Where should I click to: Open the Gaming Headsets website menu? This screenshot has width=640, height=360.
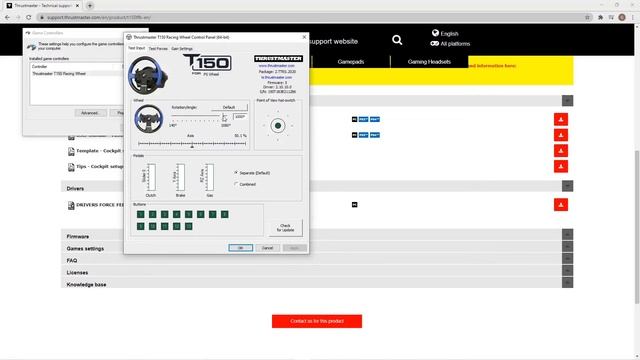click(429, 62)
